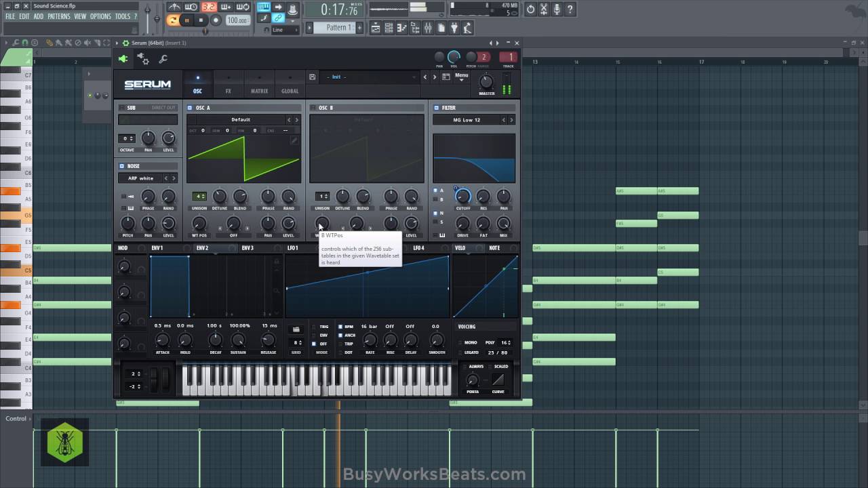Click the microphone one-click recording icon
This screenshot has width=868, height=488.
(x=557, y=9)
